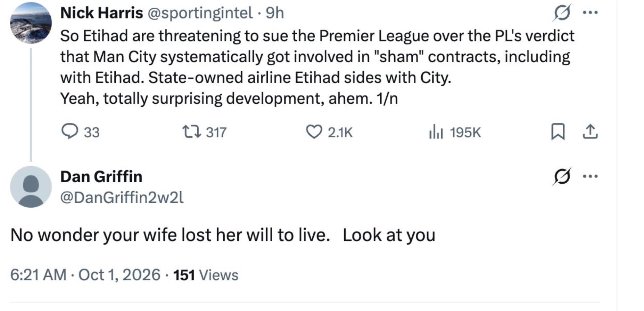
Task: Open the more options menu on Nick Harris's tweet
Action: click(591, 13)
